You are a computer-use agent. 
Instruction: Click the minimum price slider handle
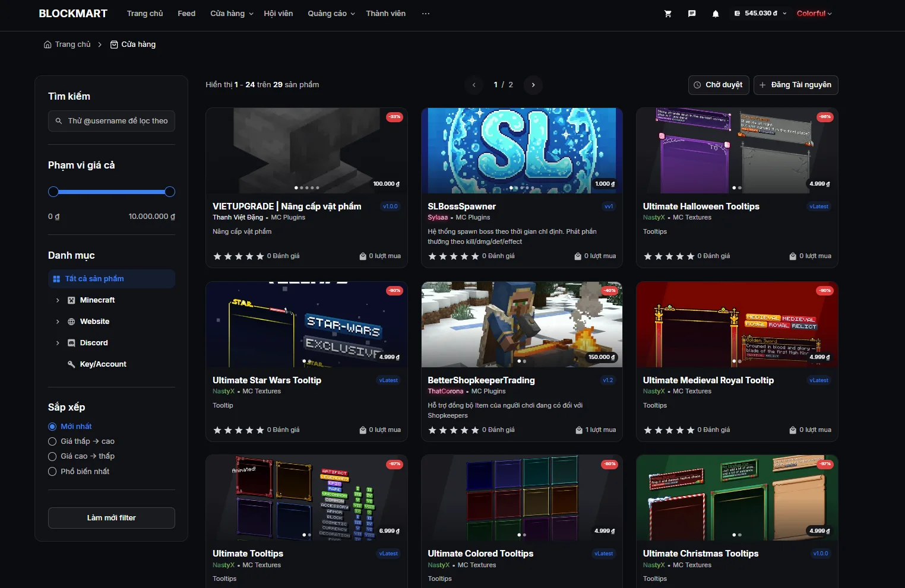pos(53,192)
